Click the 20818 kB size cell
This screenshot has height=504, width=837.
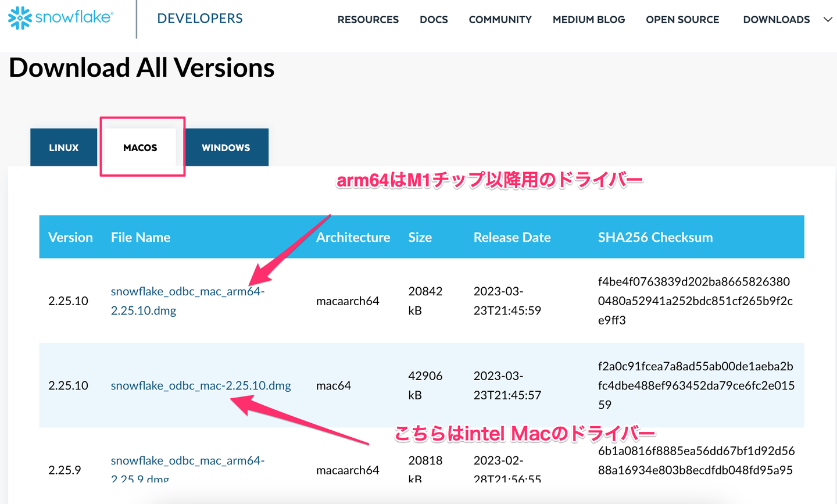(x=425, y=469)
